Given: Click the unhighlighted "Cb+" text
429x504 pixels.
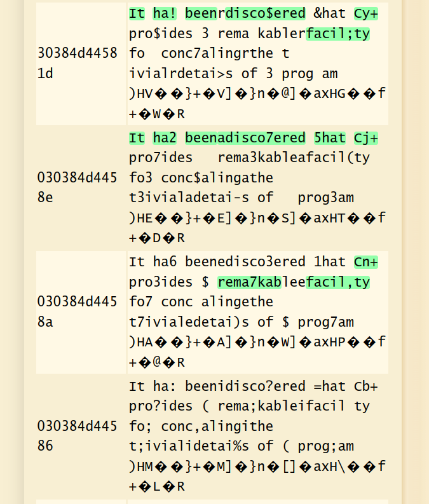Looking at the screenshot, I should 365,386.
